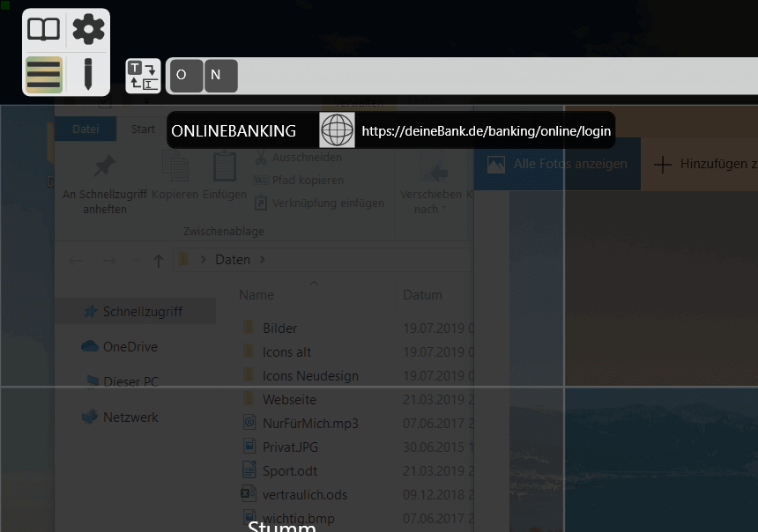Click the 'N' letter chip in the overlay
This screenshot has width=758, height=532.
point(221,76)
